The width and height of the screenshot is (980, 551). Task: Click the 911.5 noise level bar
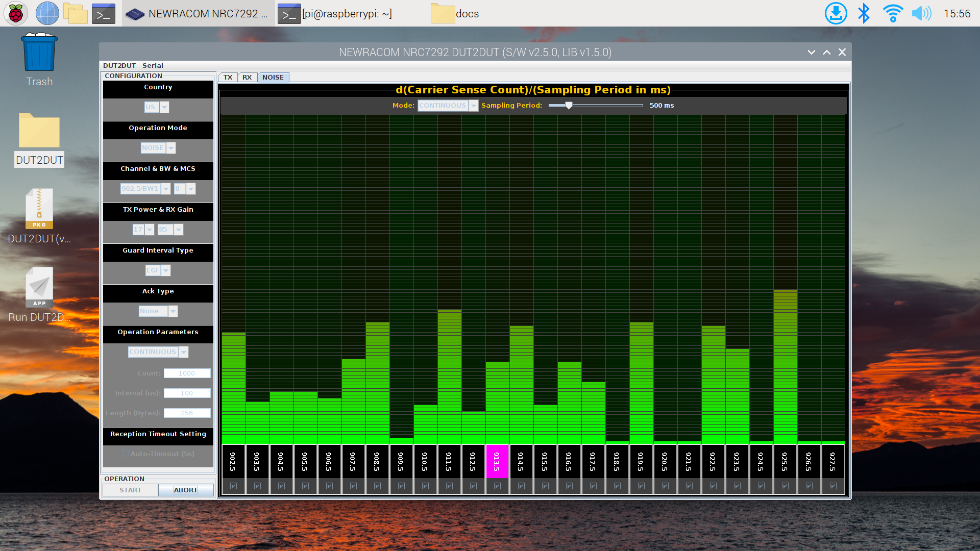point(449,376)
